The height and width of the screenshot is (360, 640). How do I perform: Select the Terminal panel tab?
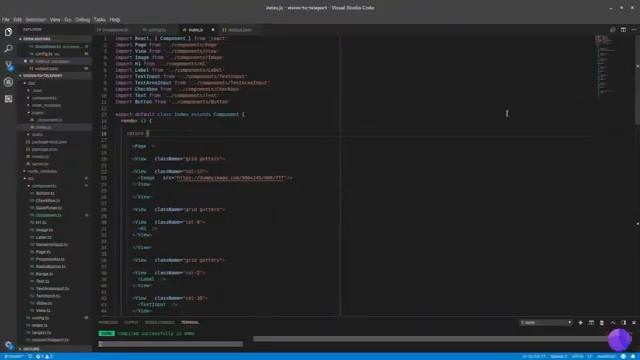pos(190,322)
